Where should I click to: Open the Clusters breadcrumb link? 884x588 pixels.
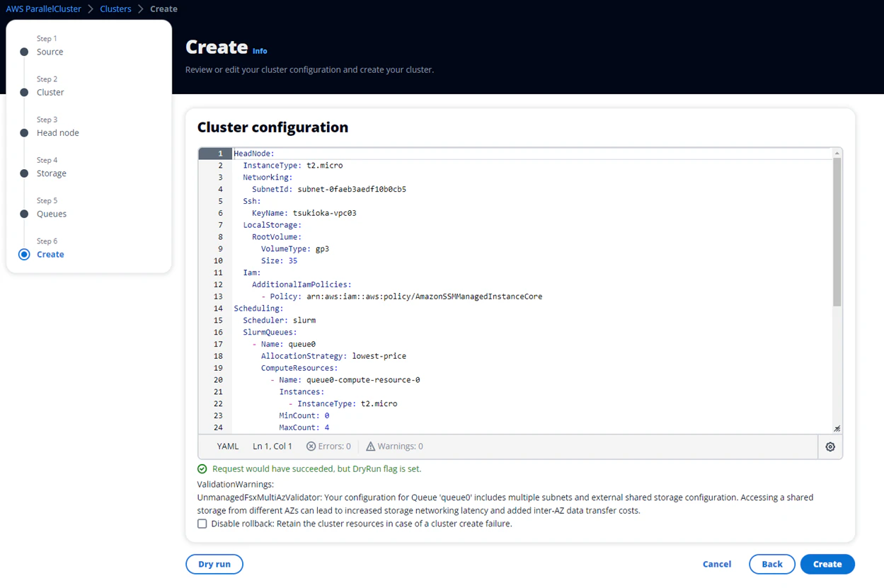click(x=115, y=9)
